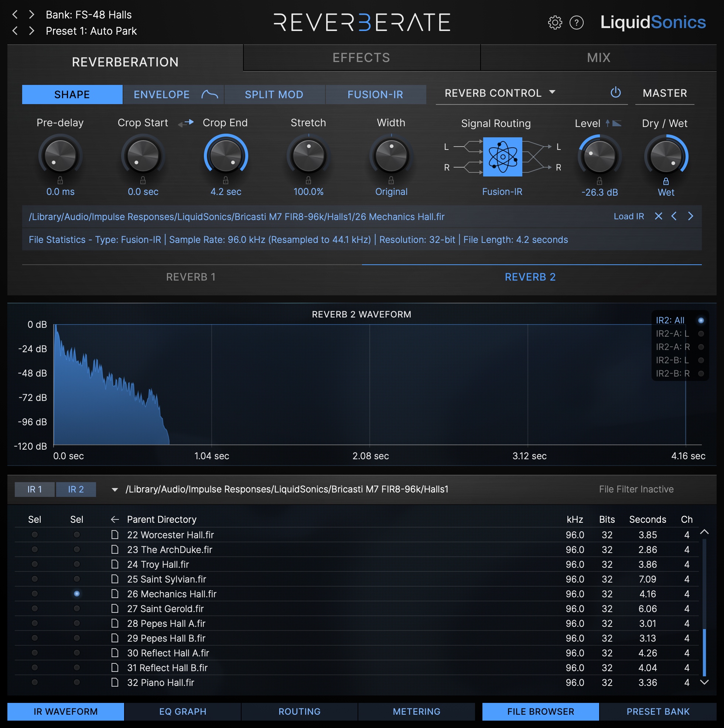724x728 pixels.
Task: Click the Fusion-IR atom routing icon
Action: coord(503,157)
